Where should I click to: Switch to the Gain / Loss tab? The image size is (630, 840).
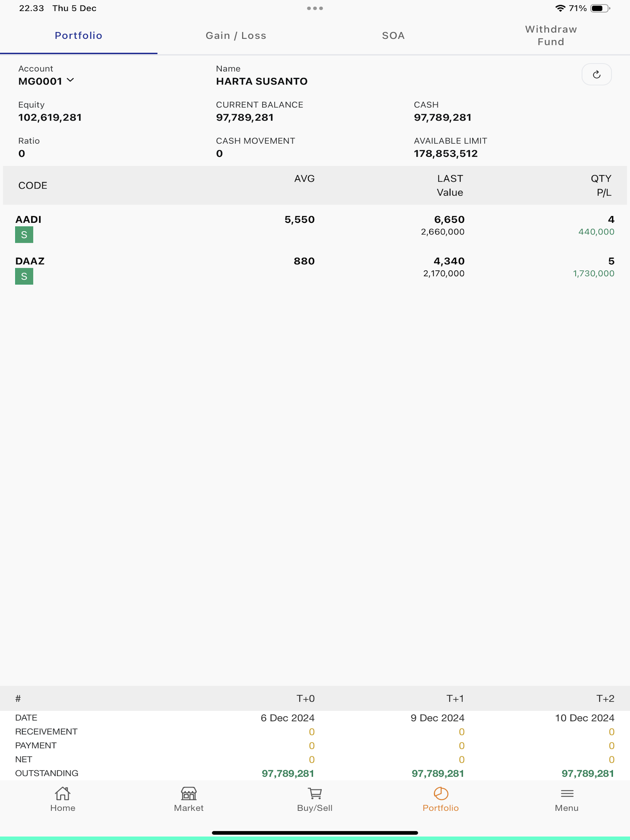click(236, 36)
